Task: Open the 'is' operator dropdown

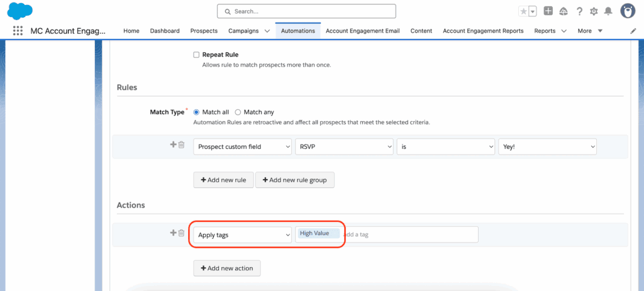Action: 446,146
